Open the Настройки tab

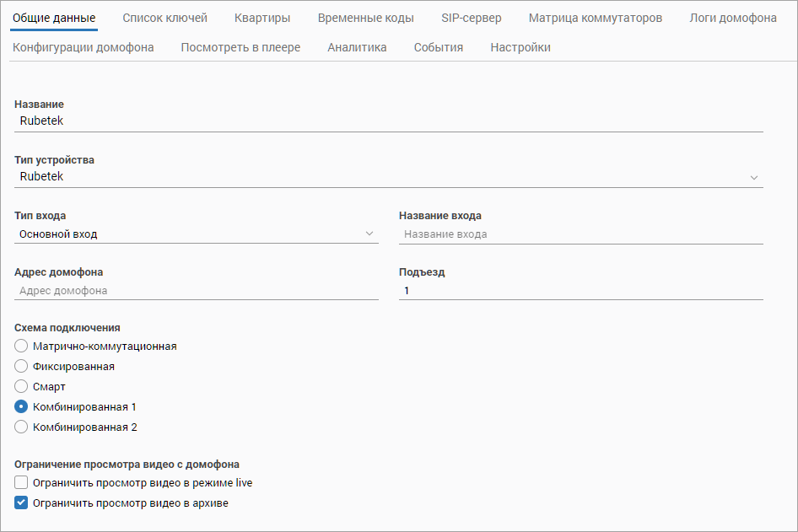[x=520, y=47]
